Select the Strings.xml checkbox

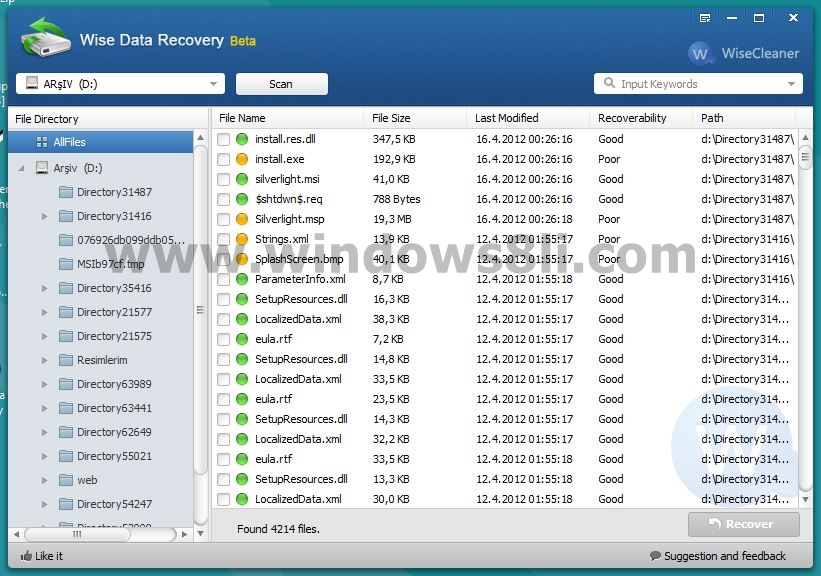click(224, 239)
